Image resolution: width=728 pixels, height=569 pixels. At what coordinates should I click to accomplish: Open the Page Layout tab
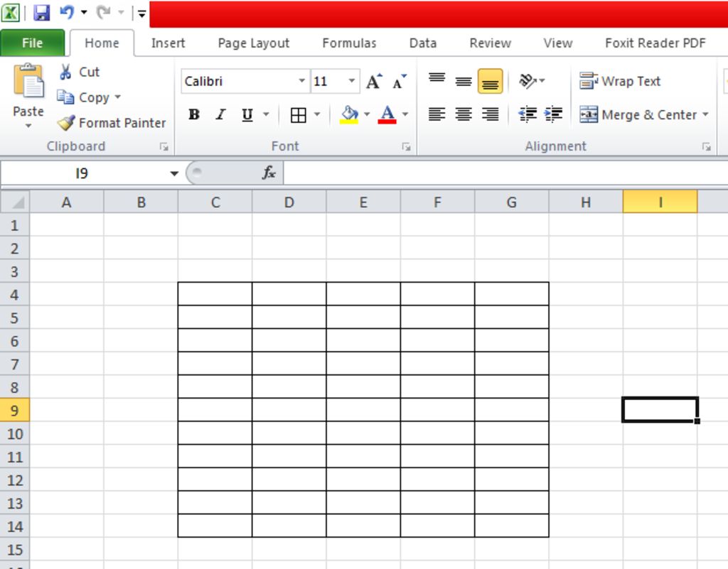coord(254,43)
